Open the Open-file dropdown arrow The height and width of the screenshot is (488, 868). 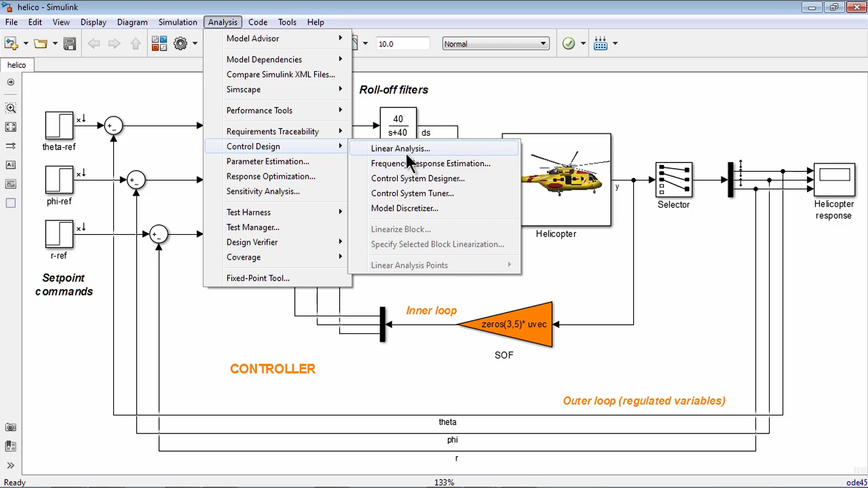tap(55, 43)
